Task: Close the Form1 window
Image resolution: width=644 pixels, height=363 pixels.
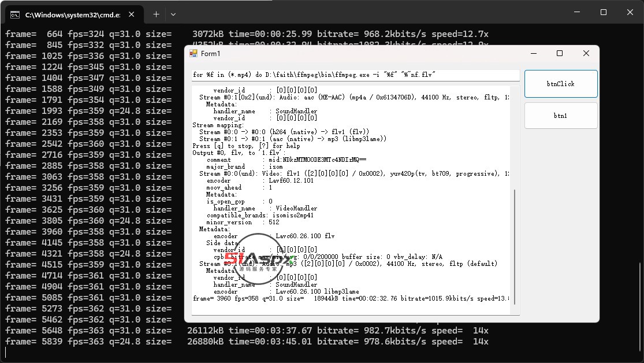Action: tap(586, 53)
